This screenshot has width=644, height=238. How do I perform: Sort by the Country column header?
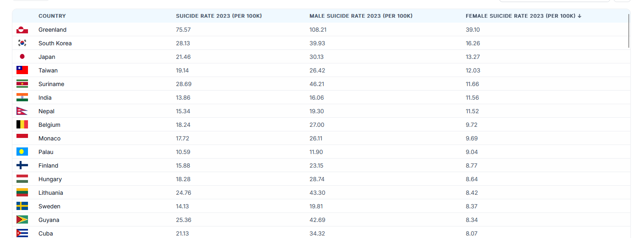[x=52, y=16]
